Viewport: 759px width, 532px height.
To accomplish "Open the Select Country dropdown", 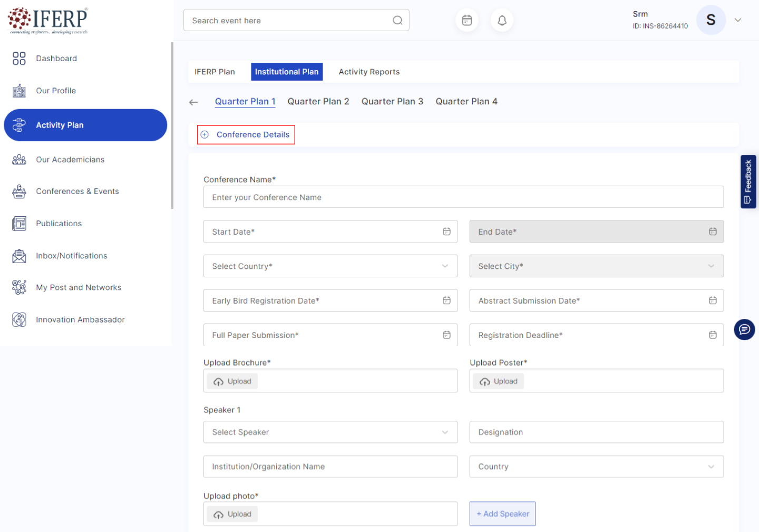I will (330, 266).
